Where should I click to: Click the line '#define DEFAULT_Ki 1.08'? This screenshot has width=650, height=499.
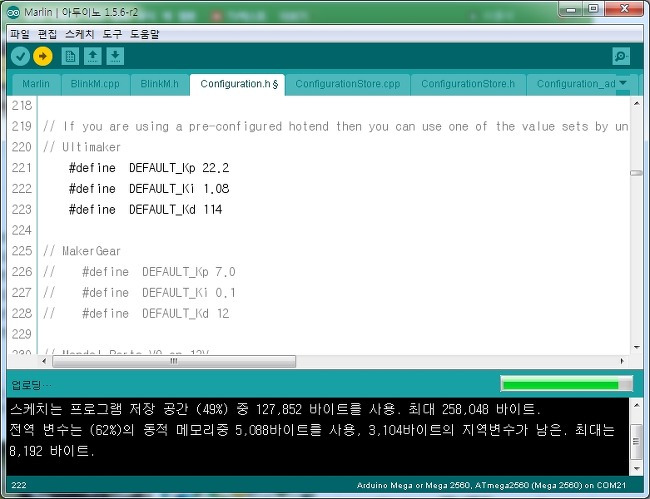[x=149, y=189]
